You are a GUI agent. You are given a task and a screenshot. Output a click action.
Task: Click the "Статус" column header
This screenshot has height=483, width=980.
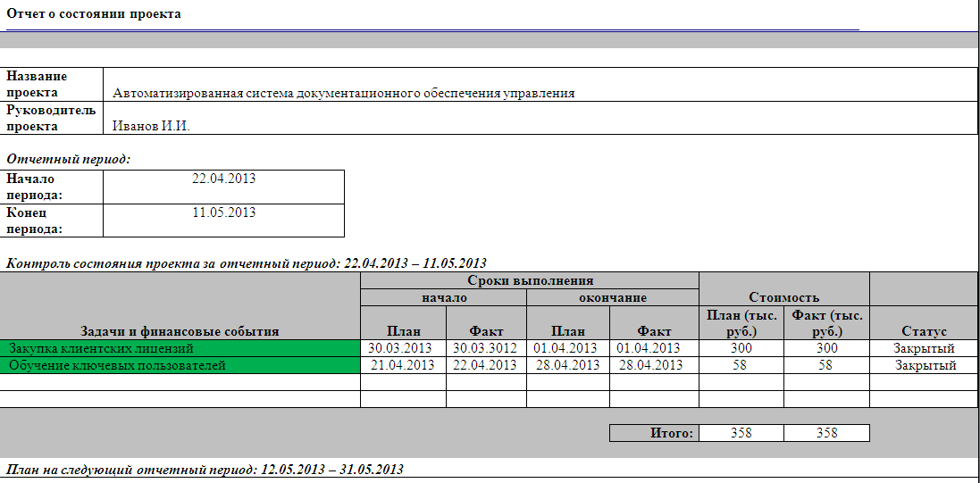tap(925, 331)
